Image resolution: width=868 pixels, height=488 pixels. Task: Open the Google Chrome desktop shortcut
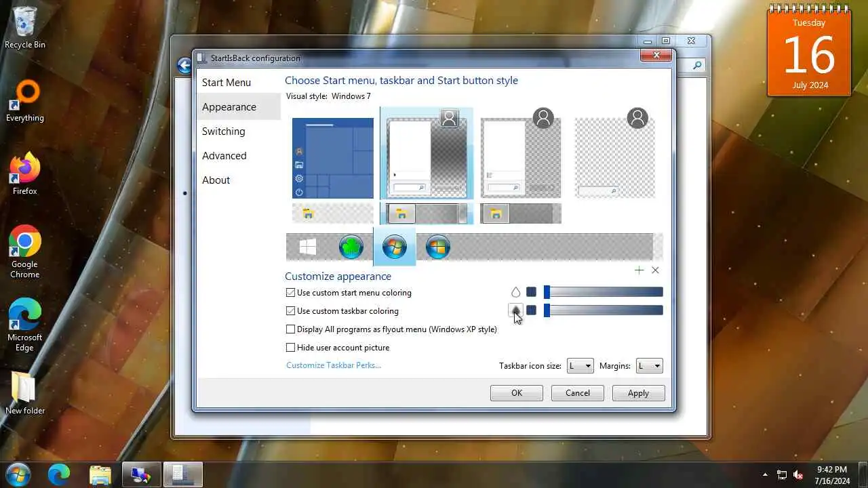click(25, 251)
